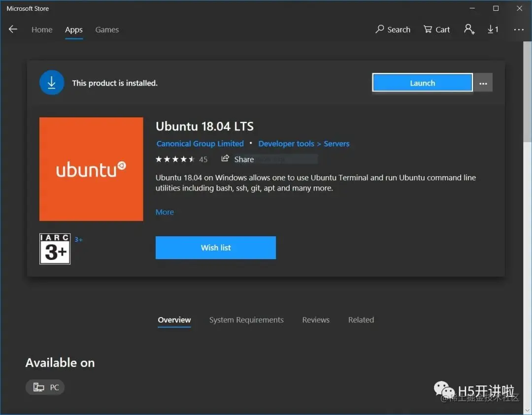Click the 'Available on' heading
This screenshot has width=532, height=415.
click(60, 363)
